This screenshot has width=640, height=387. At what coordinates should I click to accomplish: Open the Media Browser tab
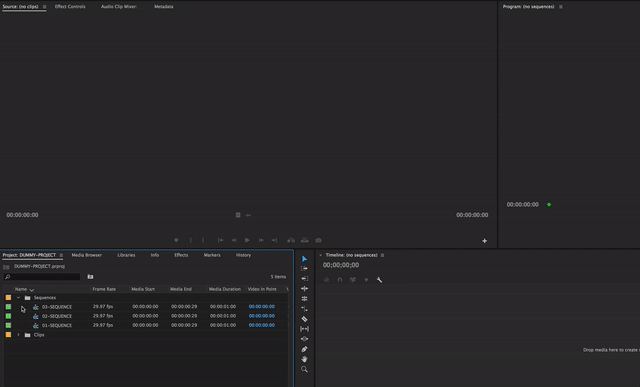coord(87,255)
